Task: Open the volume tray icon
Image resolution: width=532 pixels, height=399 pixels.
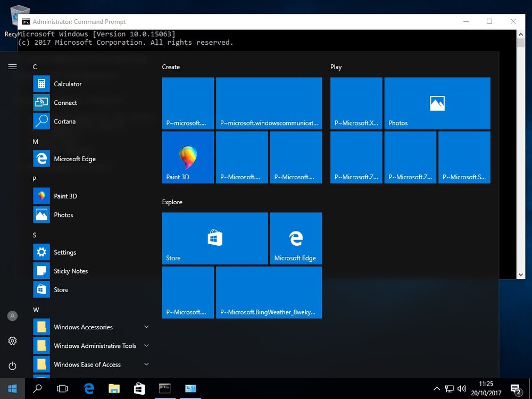Action: click(x=461, y=389)
